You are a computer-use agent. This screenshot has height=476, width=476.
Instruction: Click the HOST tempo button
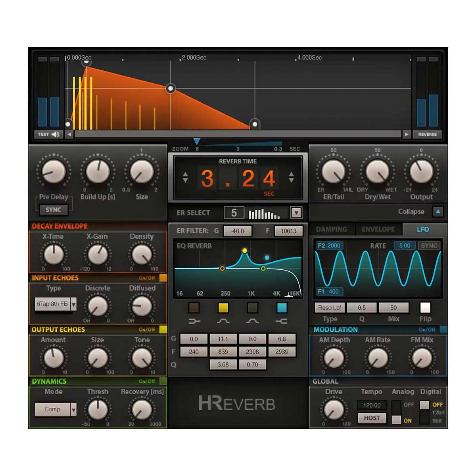pyautogui.click(x=372, y=418)
